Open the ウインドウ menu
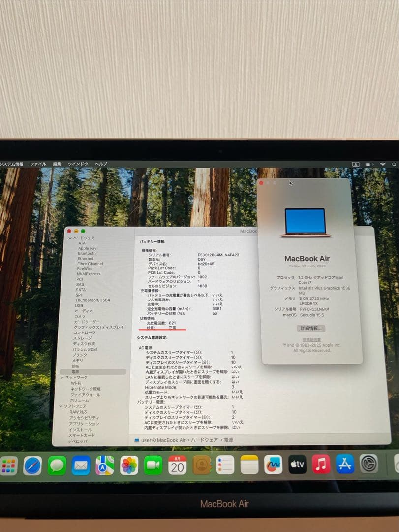The image size is (399, 532). click(78, 164)
